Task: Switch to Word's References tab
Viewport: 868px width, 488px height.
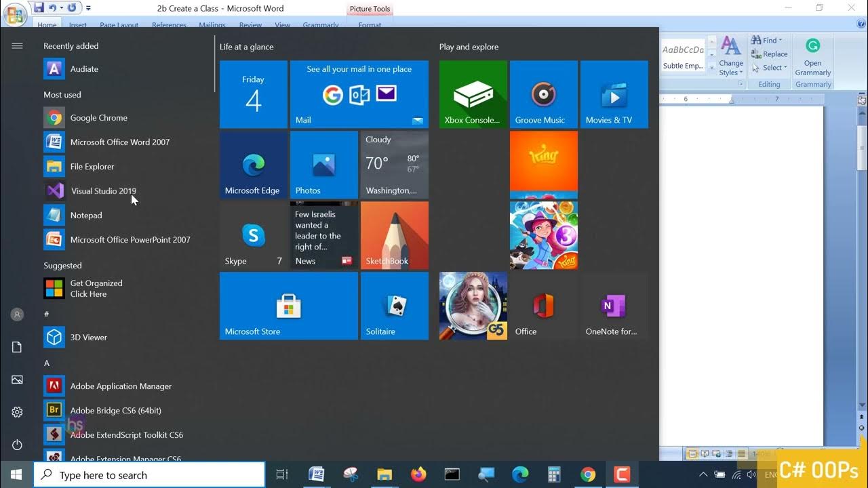Action: pos(170,25)
